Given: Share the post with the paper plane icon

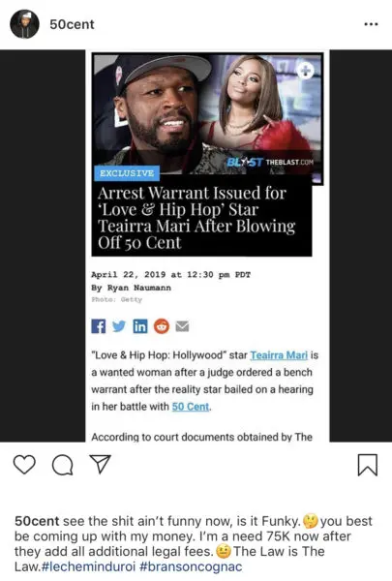Looking at the screenshot, I should [101, 464].
